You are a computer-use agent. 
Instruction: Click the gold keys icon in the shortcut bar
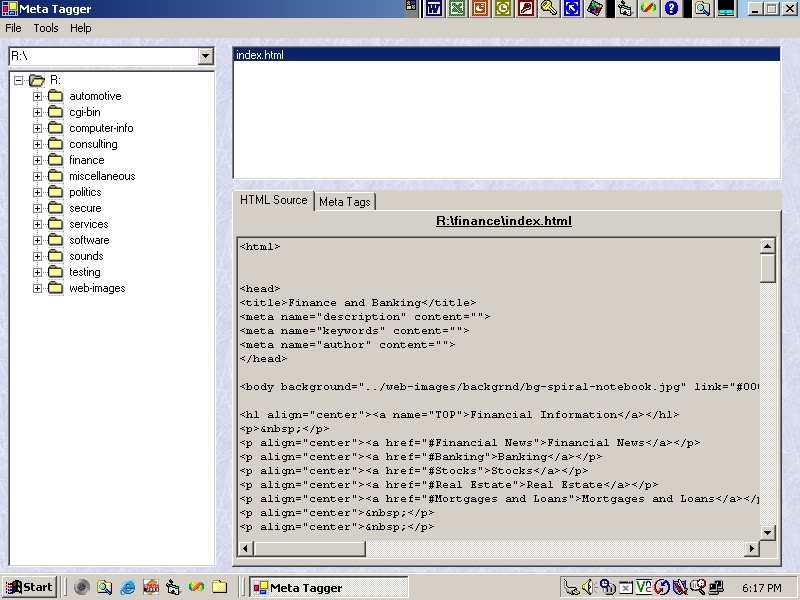[x=549, y=9]
